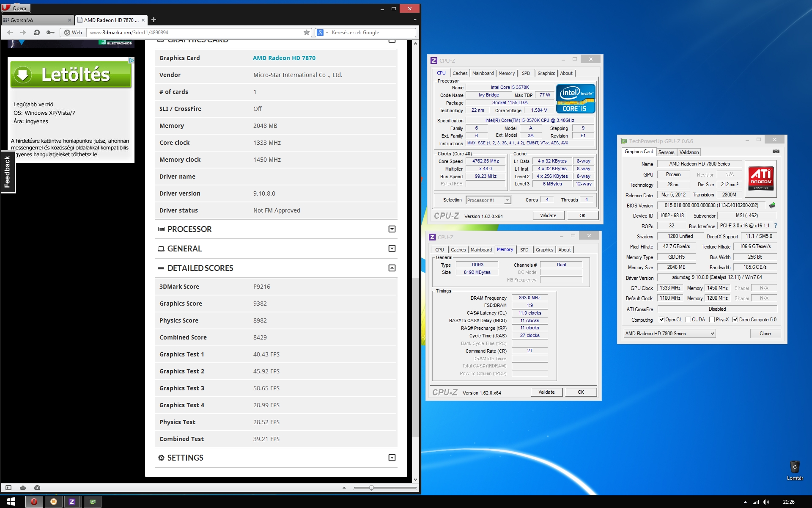Adjust the Opera zoom slider
The width and height of the screenshot is (812, 508).
[371, 488]
